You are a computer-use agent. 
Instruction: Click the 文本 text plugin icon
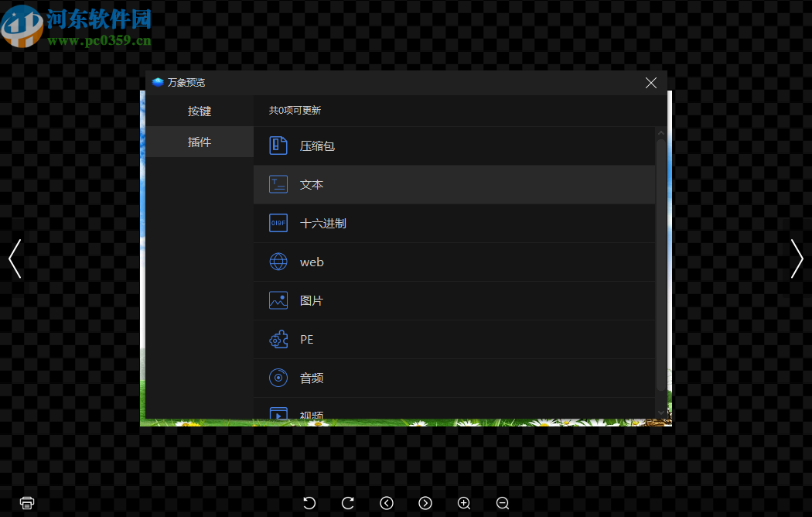coord(278,183)
